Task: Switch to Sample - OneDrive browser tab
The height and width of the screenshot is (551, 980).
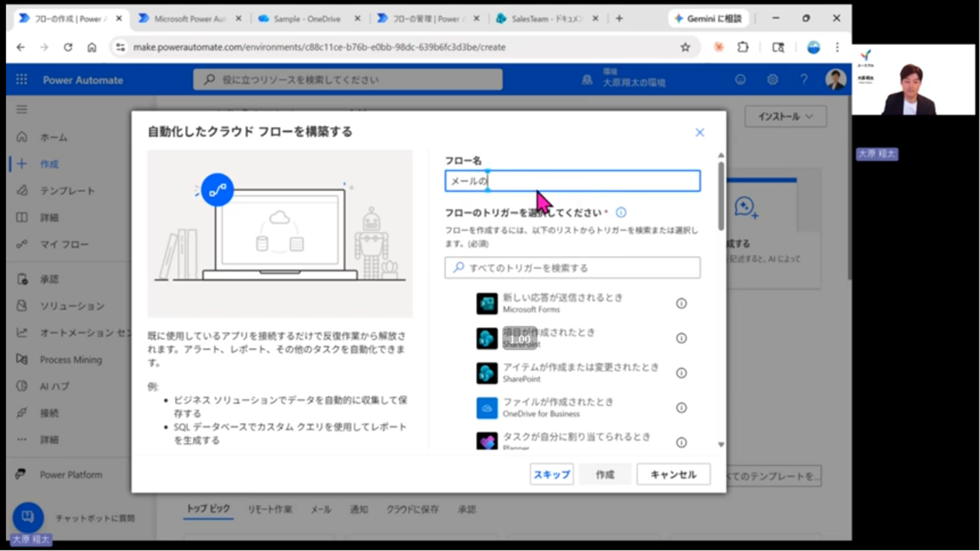Action: (x=307, y=19)
